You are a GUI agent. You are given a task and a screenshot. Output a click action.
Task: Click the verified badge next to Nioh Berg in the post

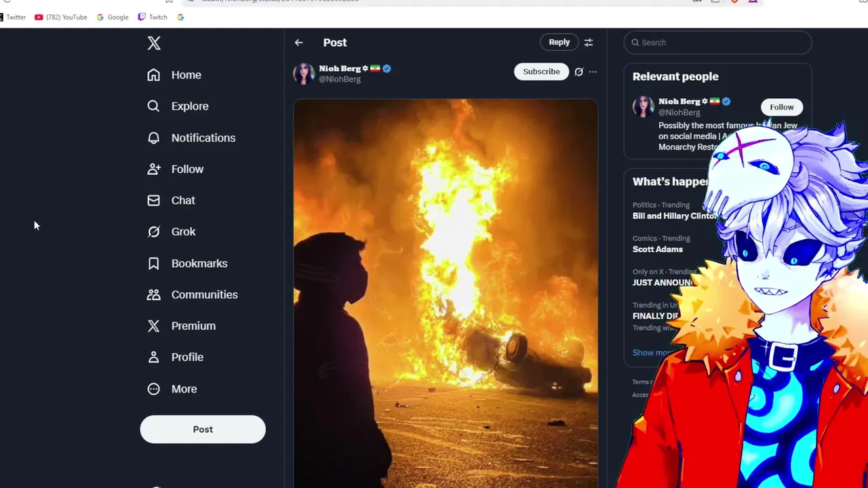[387, 68]
